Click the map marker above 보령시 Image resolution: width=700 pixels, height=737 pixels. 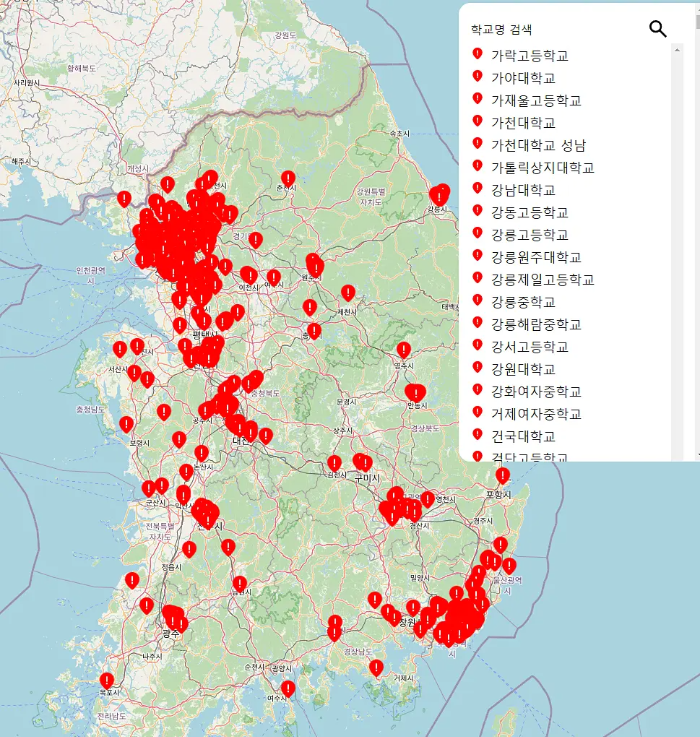[126, 425]
